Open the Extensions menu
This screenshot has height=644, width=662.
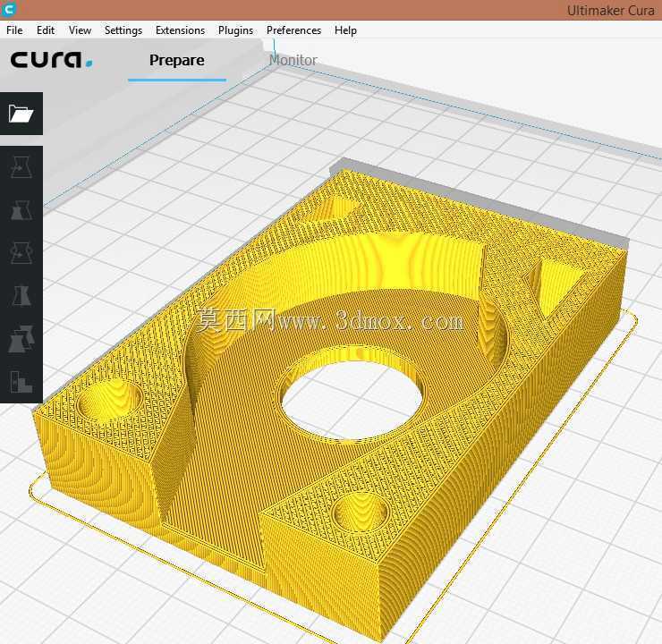coord(181,30)
